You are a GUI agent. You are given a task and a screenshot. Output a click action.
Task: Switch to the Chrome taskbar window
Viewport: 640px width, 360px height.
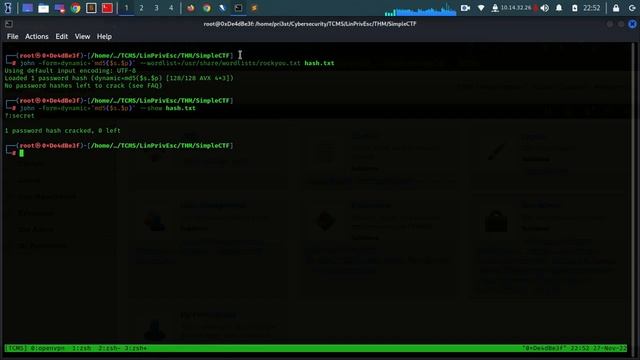[x=207, y=8]
